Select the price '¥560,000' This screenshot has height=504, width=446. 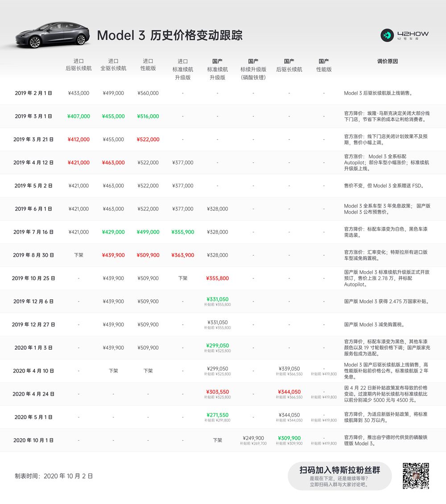[148, 93]
